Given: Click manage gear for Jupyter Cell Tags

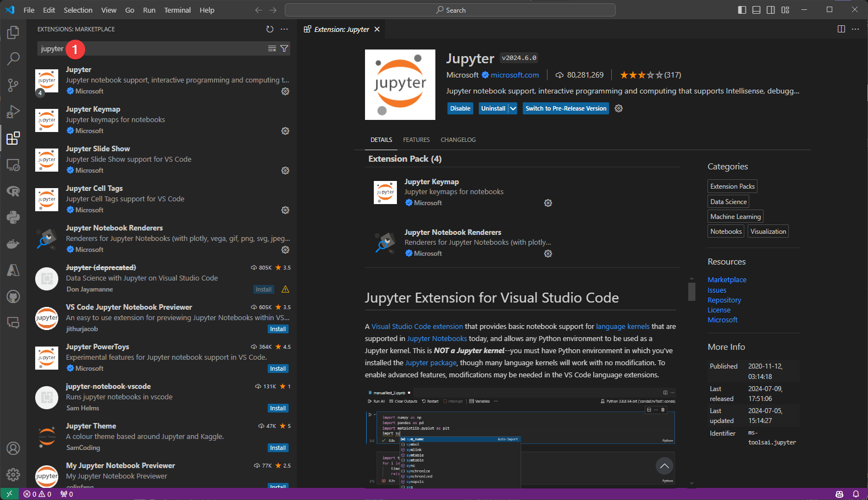Looking at the screenshot, I should click(285, 210).
